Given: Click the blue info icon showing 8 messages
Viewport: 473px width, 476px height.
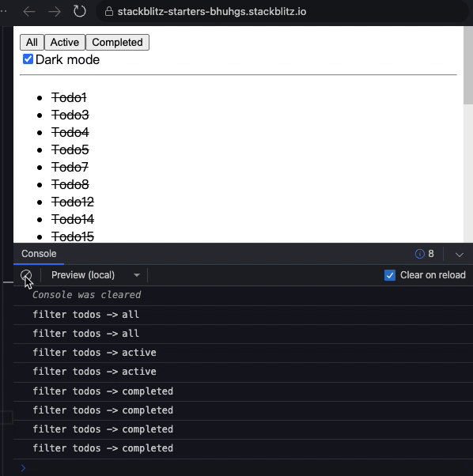Looking at the screenshot, I should point(419,254).
